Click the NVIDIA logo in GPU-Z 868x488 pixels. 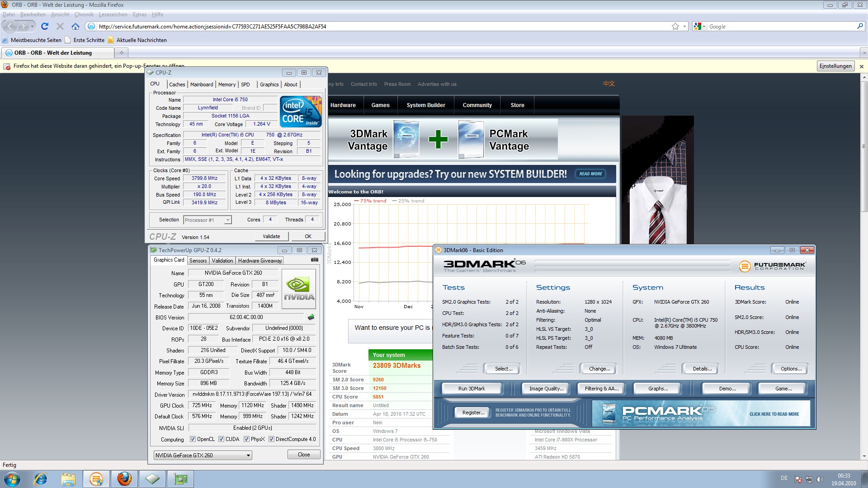pos(299,289)
